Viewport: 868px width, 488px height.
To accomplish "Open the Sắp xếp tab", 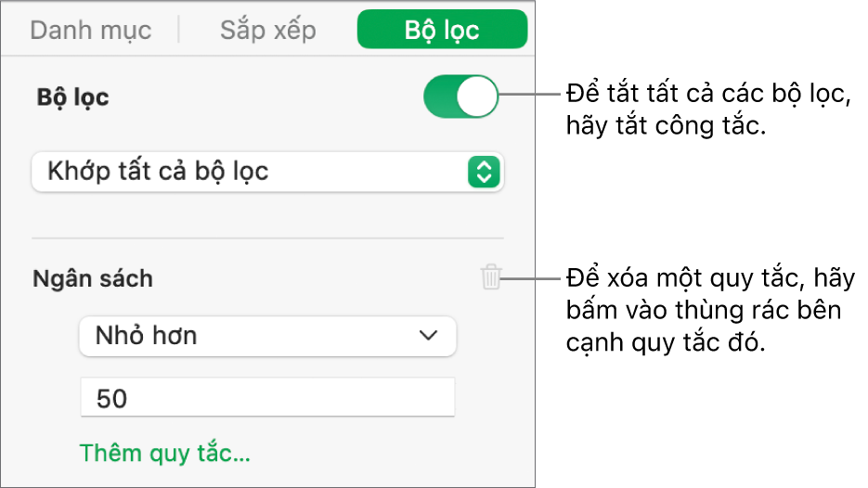I will 267,30.
